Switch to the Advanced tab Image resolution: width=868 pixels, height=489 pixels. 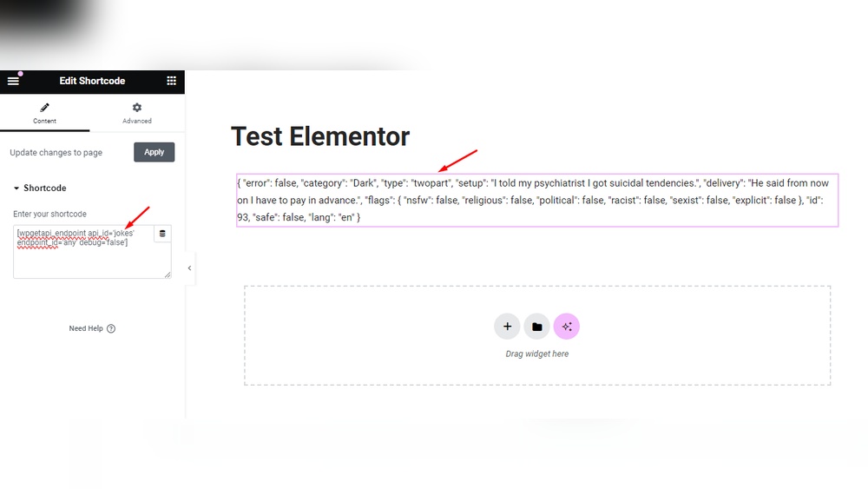click(x=137, y=113)
